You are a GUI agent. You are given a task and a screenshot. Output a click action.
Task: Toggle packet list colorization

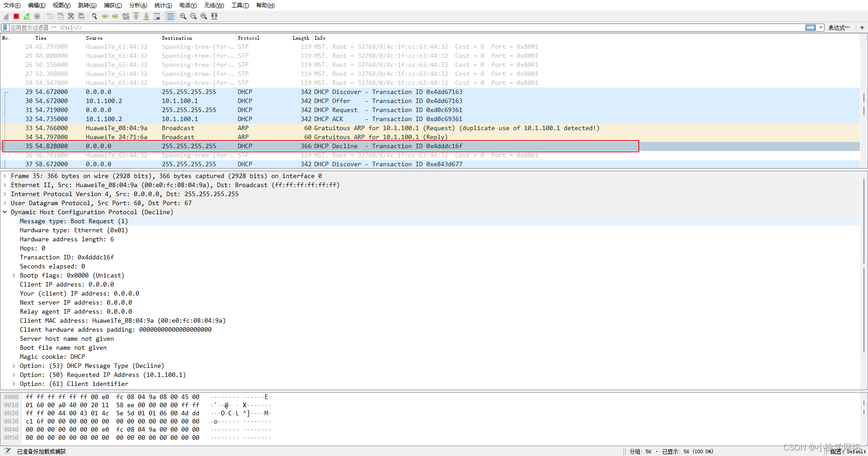[170, 16]
